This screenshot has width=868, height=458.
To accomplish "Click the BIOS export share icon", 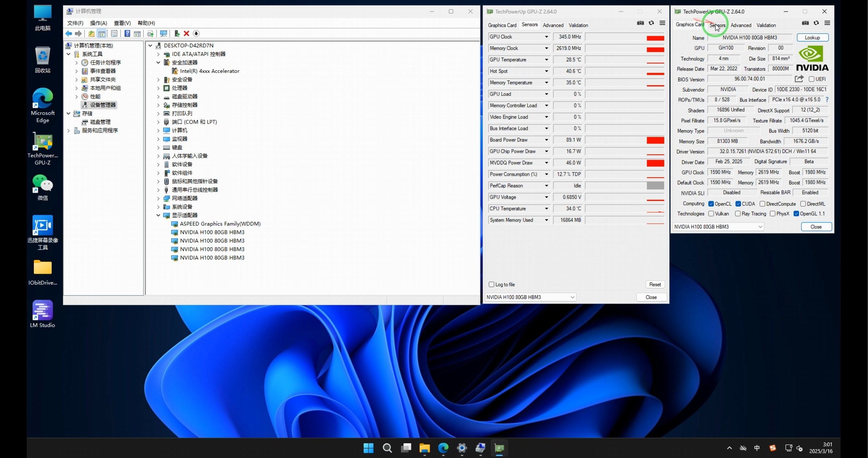I will pyautogui.click(x=799, y=79).
